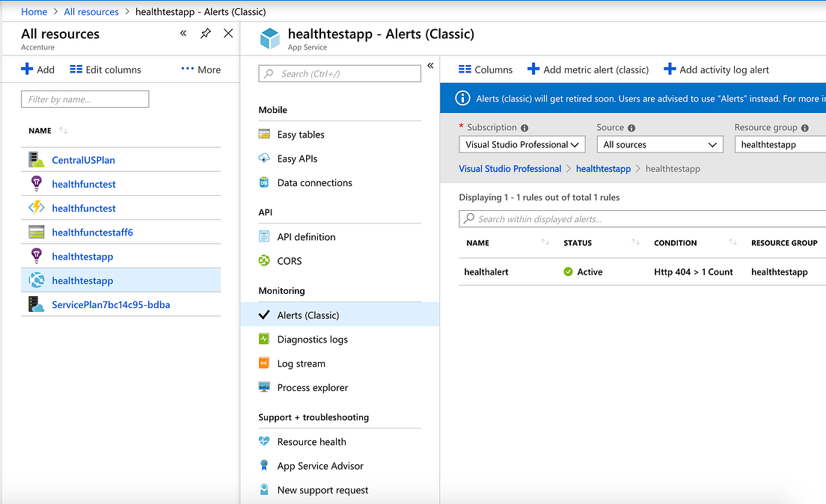Click Add metric alert (classic)

point(588,69)
